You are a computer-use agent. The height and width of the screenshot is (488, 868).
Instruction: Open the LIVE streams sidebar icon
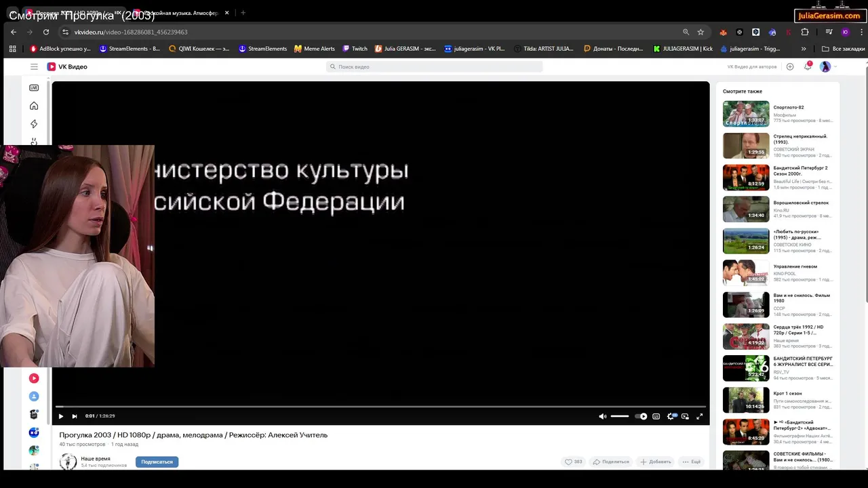pyautogui.click(x=34, y=87)
